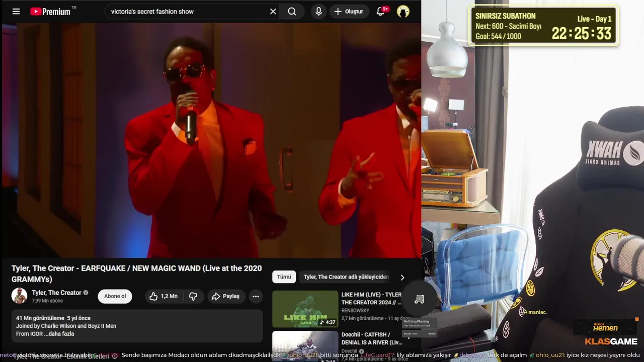
Task: Click the 'Hemen' sponsor badge
Action: 605,327
